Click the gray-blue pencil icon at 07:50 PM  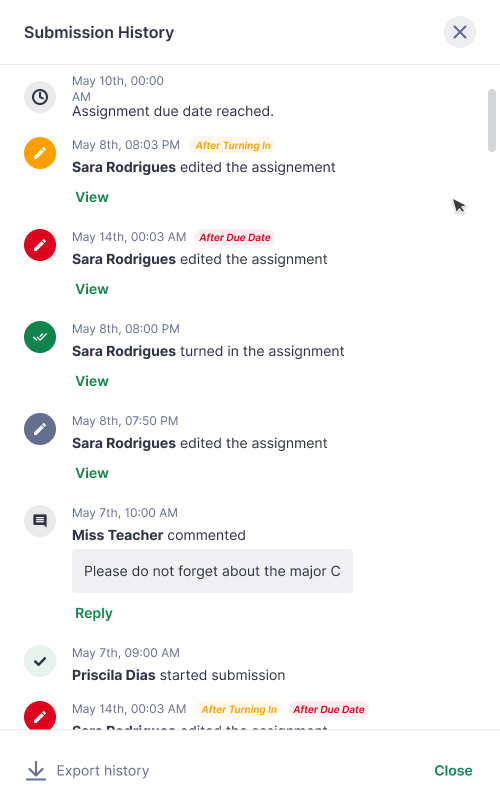tap(40, 429)
